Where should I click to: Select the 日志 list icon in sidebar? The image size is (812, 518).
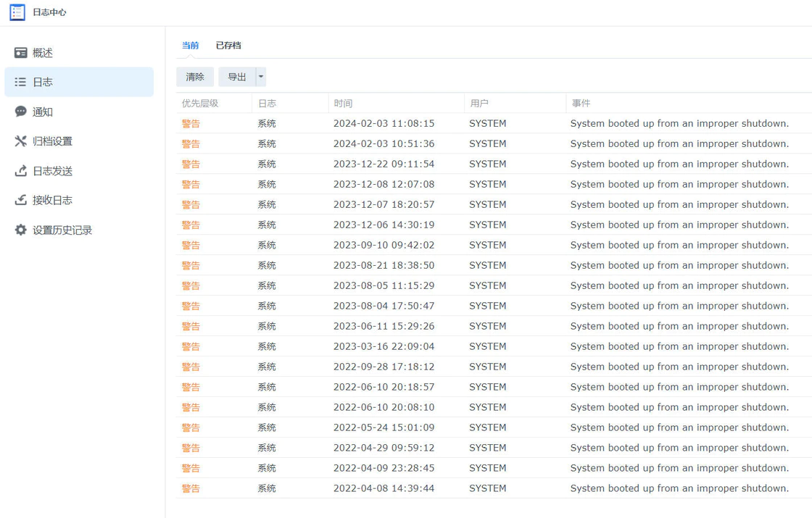(x=21, y=83)
